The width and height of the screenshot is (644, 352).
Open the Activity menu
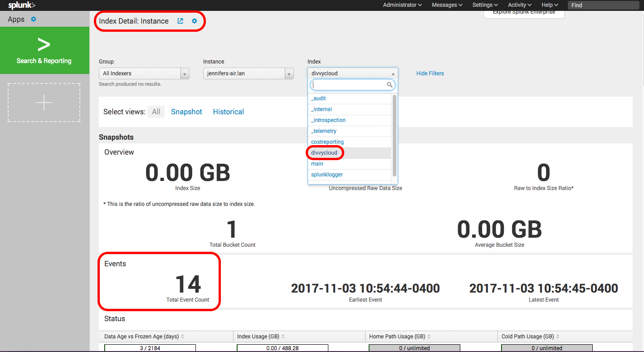click(x=520, y=5)
